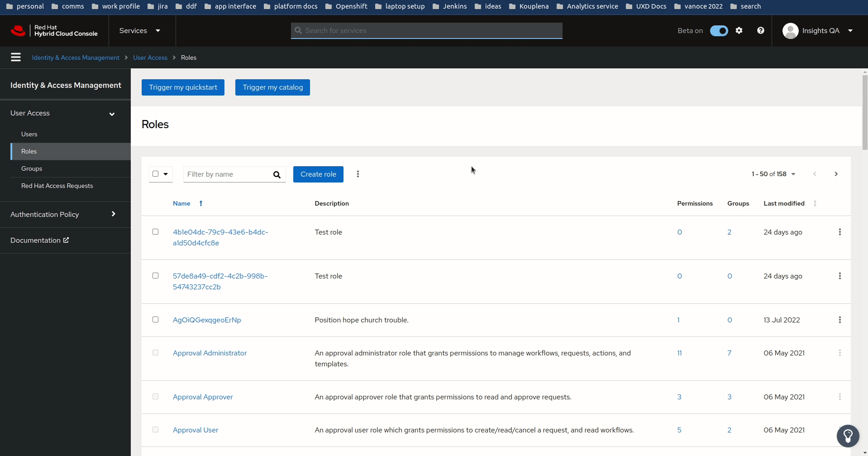The width and height of the screenshot is (868, 456).
Task: Select the Approval Administrator row checkbox
Action: click(156, 353)
